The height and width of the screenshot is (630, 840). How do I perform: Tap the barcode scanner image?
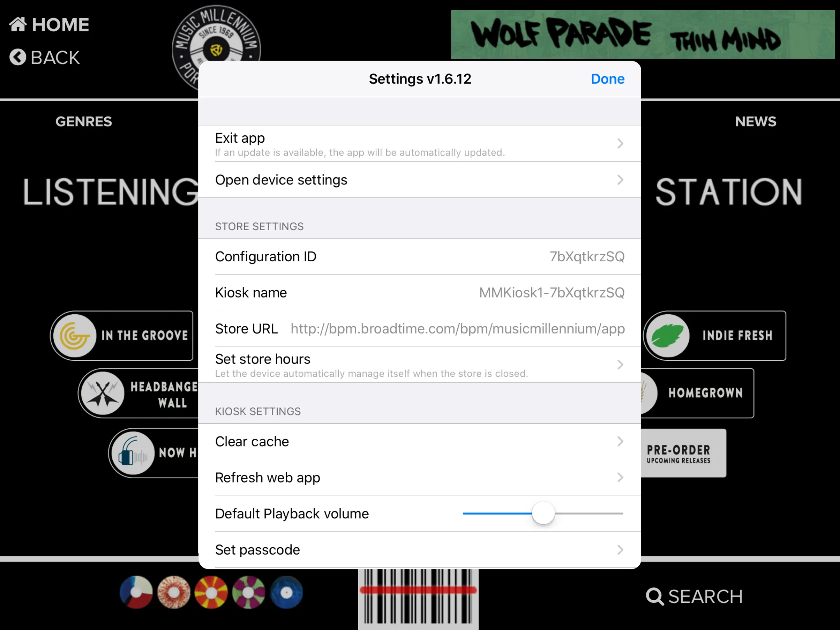pyautogui.click(x=418, y=598)
